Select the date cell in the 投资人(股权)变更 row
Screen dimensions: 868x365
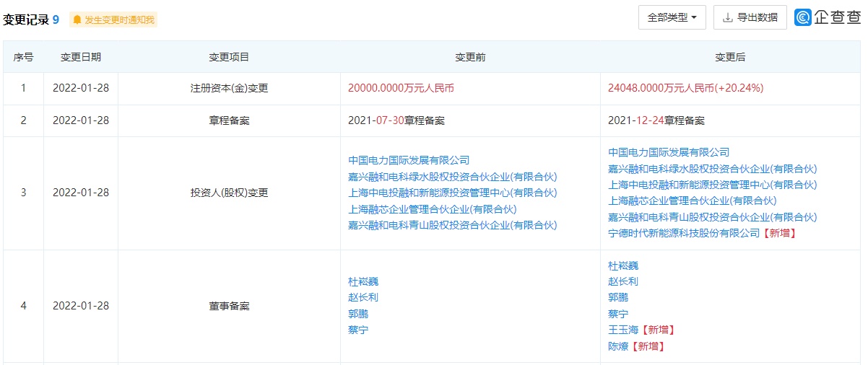(81, 193)
